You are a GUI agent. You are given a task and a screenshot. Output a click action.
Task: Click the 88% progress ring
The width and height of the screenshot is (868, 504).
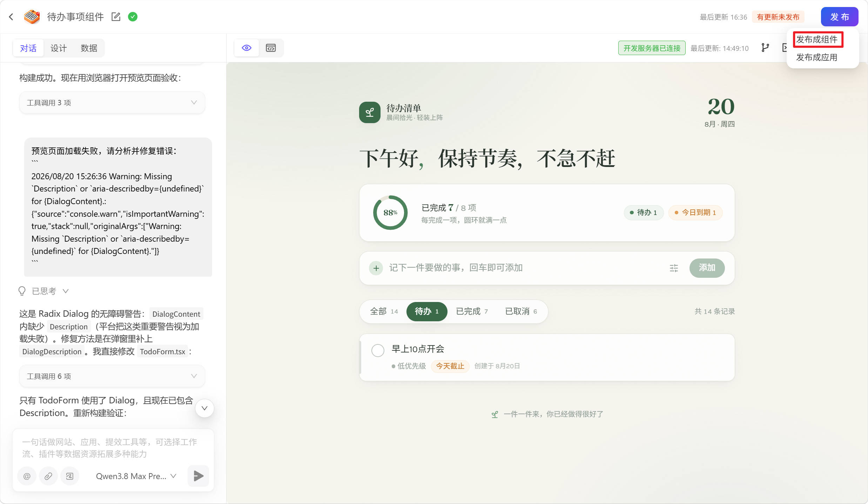(390, 213)
